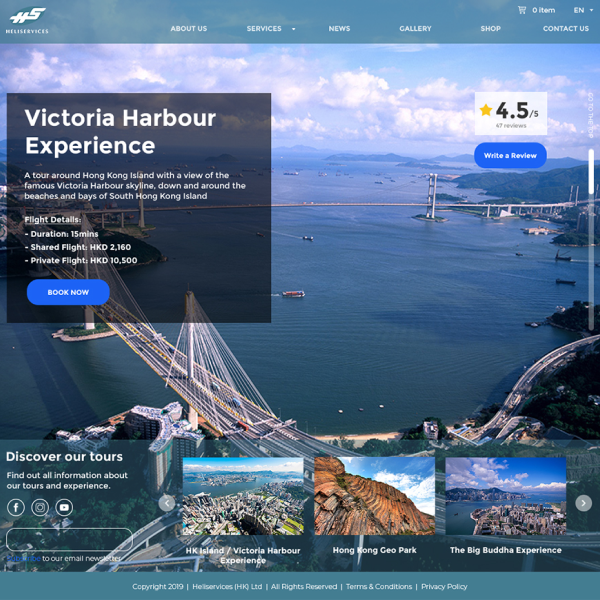Viewport: 600px width, 600px height.
Task: Expand the Services menu arrow
Action: (293, 29)
